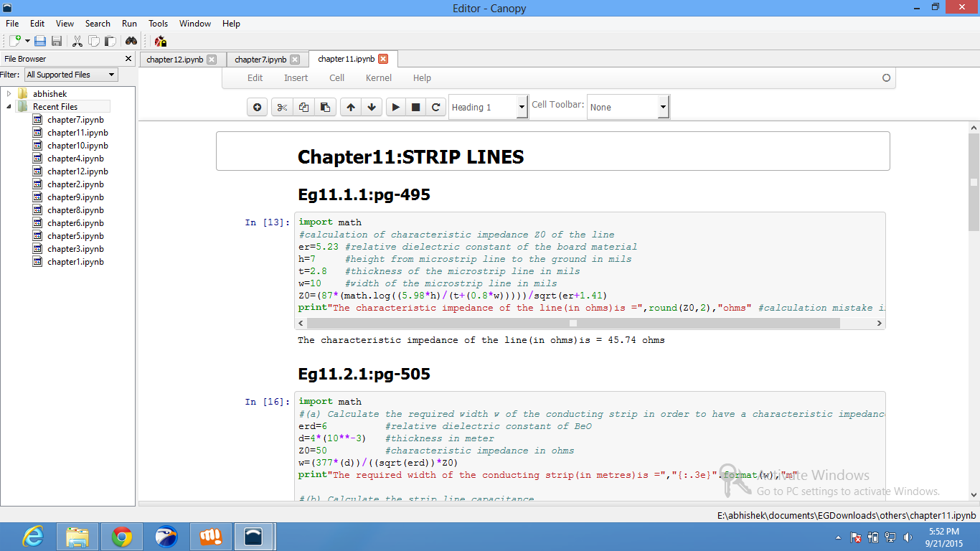Open the Cell Toolbar dropdown set to None
This screenshot has height=551, width=980.
628,108
